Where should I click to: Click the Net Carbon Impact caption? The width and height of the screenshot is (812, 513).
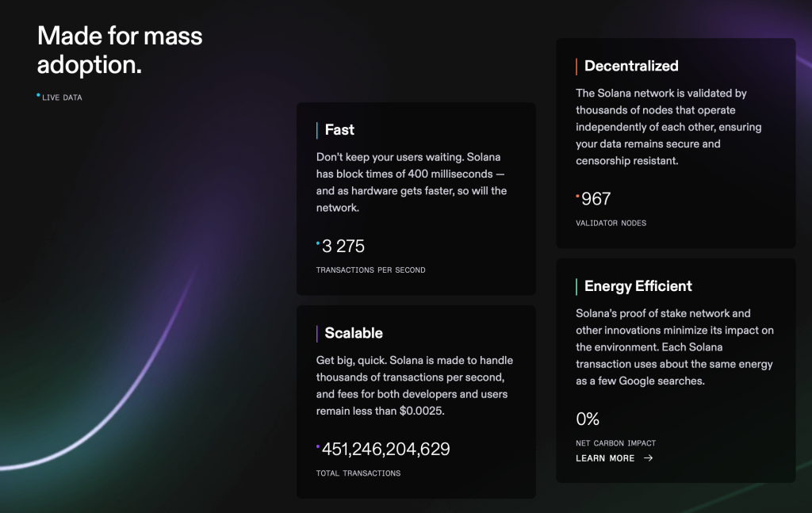click(615, 443)
